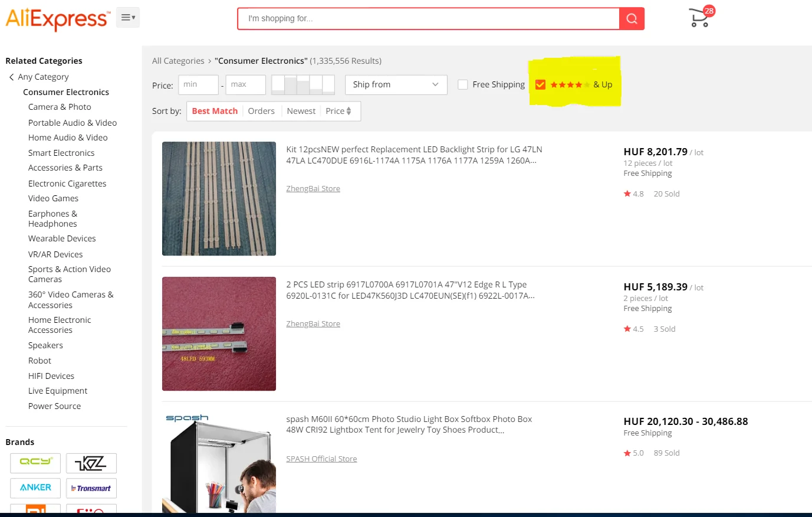The height and width of the screenshot is (517, 812).
Task: Click the min price input field
Action: [198, 84]
